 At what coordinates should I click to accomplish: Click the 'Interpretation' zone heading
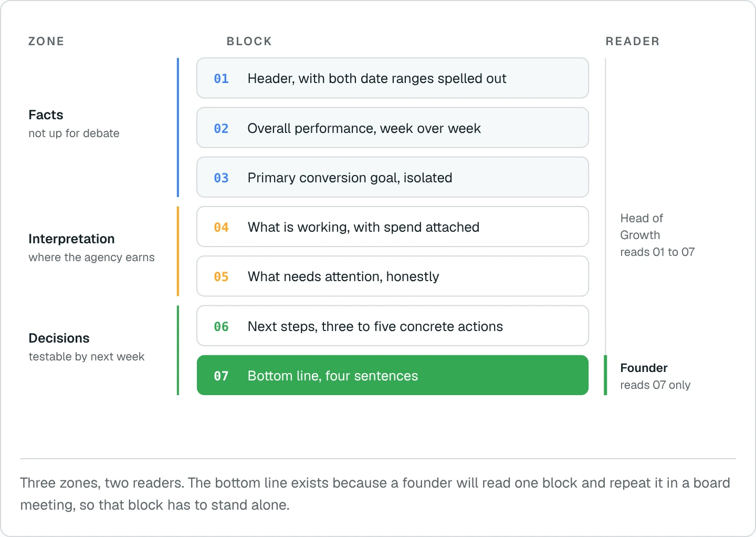(x=71, y=239)
